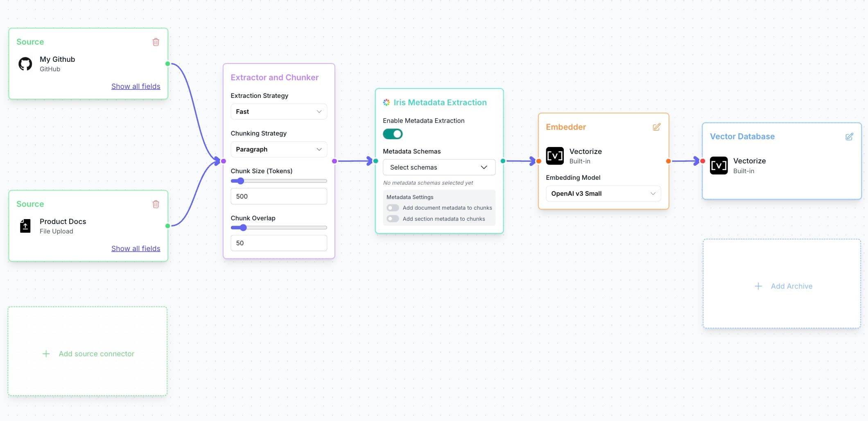Disable the Enable Metadata Extraction toggle
This screenshot has height=421, width=868.
click(x=392, y=134)
